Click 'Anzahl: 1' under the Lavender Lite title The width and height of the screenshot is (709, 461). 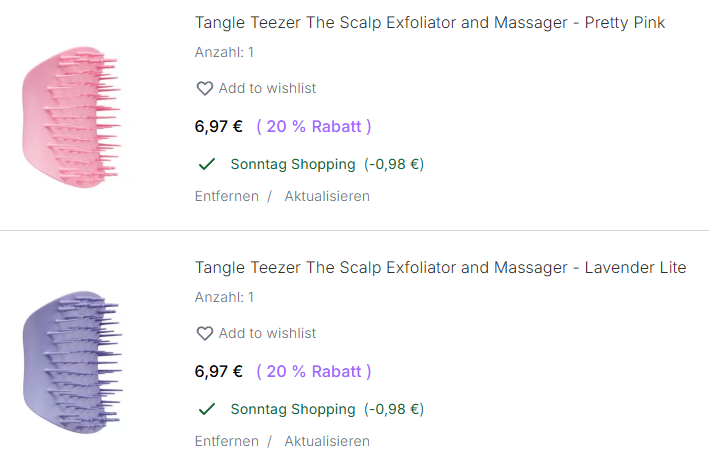(x=224, y=297)
